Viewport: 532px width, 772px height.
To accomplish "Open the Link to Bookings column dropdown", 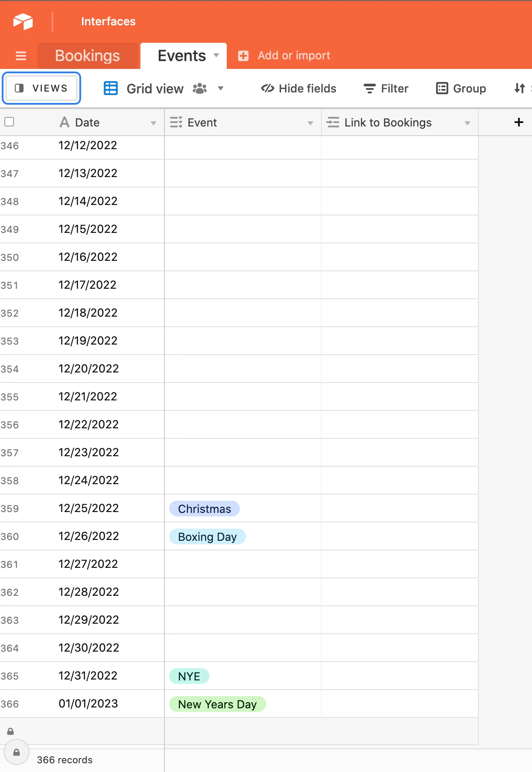I will [467, 123].
